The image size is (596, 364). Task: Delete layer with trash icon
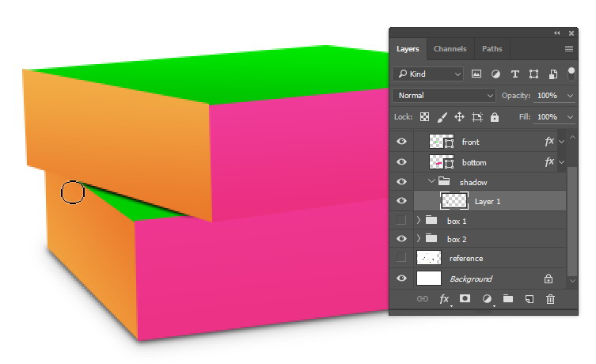[551, 299]
